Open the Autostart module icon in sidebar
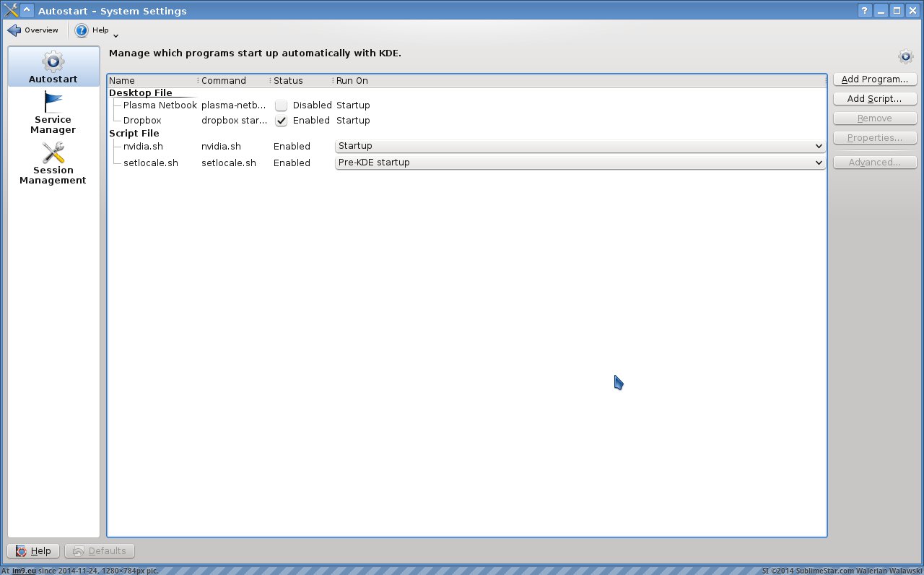 click(x=53, y=62)
